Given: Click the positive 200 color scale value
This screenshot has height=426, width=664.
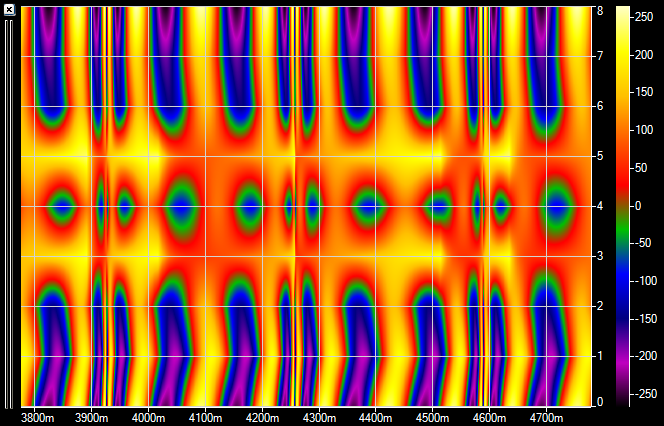Looking at the screenshot, I should coord(644,55).
